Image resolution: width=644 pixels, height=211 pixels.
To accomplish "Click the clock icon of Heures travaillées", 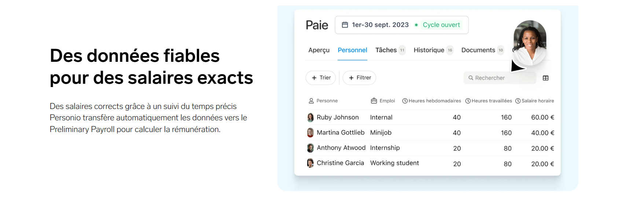I will (x=468, y=101).
